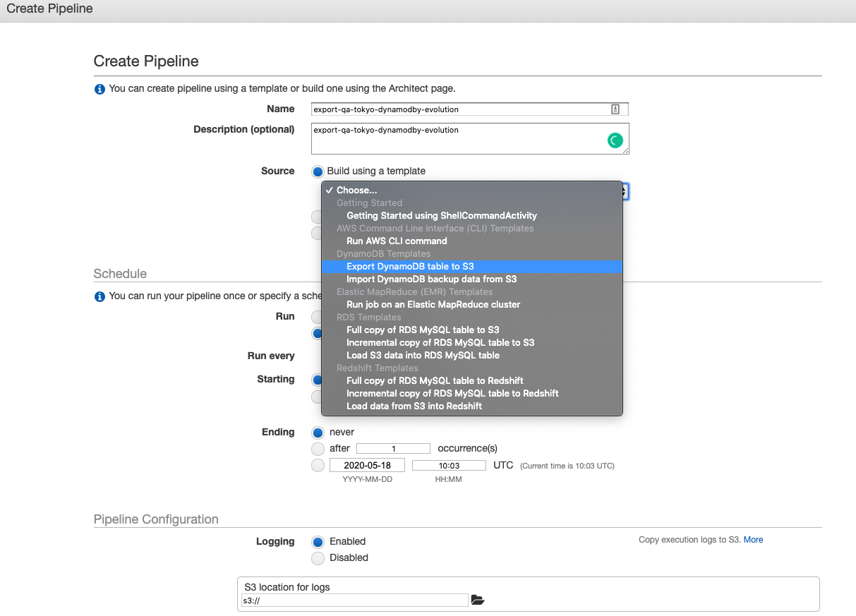Viewport: 856px width, 616px height.
Task: Select Full copy RDS MySQL to Redshift
Action: tap(471, 381)
